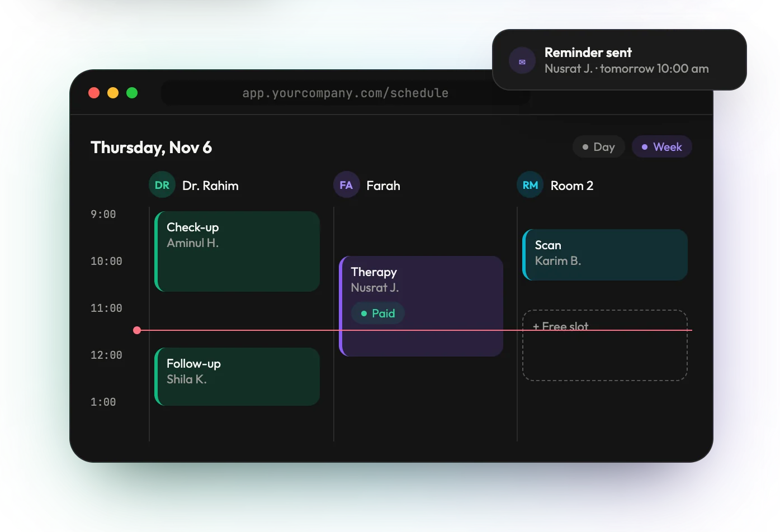
Task: Add a booking in the Free slot
Action: point(605,345)
